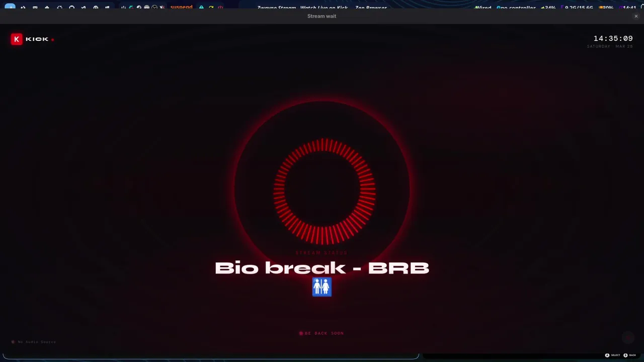
Task: Click the restroom emoji below Bio break
Action: pos(322,287)
